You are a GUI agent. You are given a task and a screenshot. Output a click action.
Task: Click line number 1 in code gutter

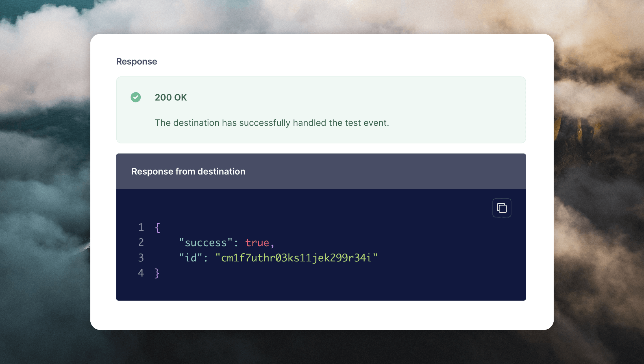click(141, 228)
